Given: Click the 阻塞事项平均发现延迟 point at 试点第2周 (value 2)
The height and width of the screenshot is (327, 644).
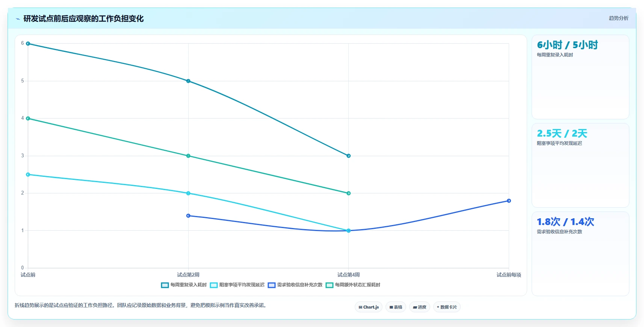Looking at the screenshot, I should [188, 193].
